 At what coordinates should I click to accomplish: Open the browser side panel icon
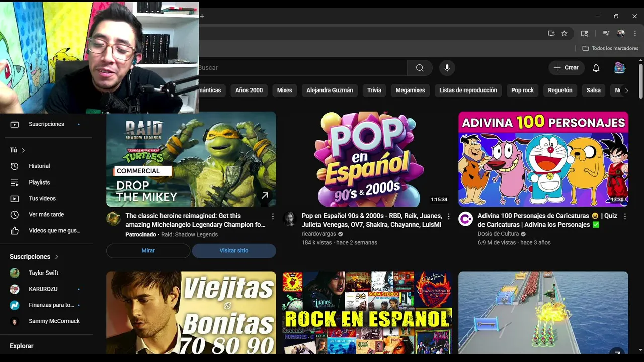coord(584,33)
